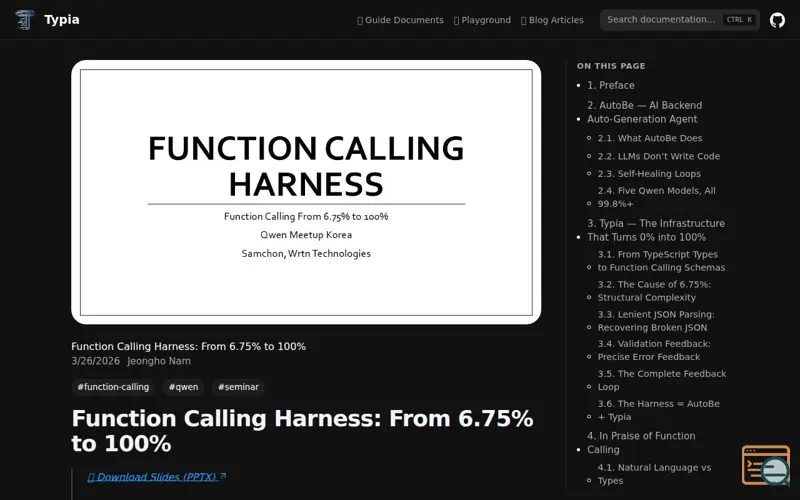The image size is (800, 500).
Task: Select the #qwen tag
Action: [x=183, y=387]
